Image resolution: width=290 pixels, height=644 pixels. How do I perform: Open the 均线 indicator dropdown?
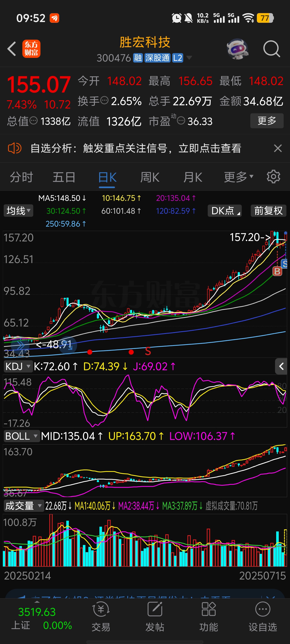(x=18, y=211)
